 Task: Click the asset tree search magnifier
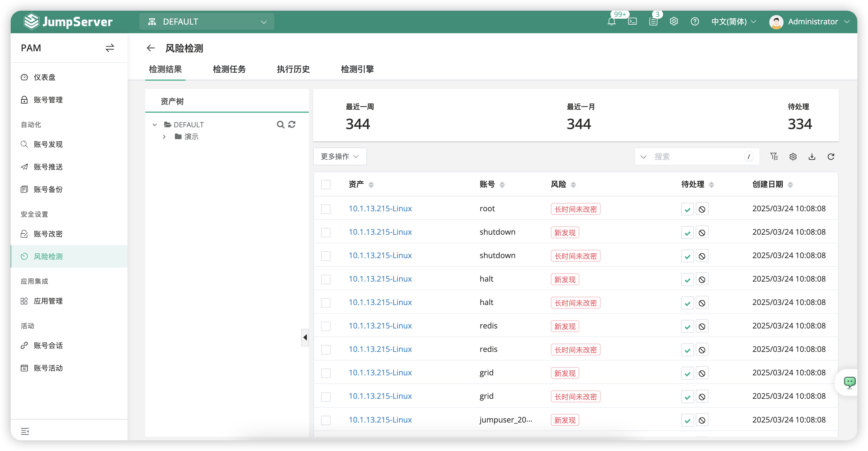click(x=280, y=125)
